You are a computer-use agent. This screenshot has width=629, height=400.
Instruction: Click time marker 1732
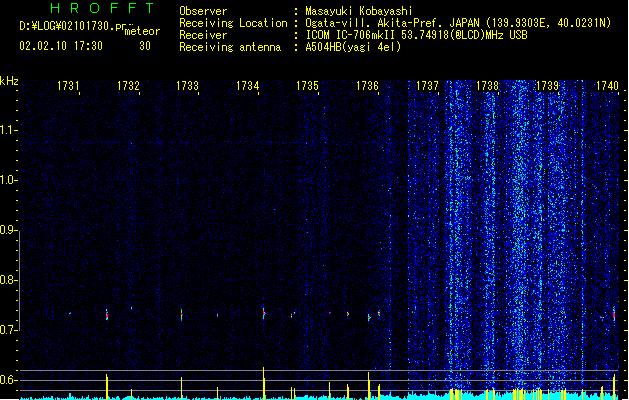point(128,86)
